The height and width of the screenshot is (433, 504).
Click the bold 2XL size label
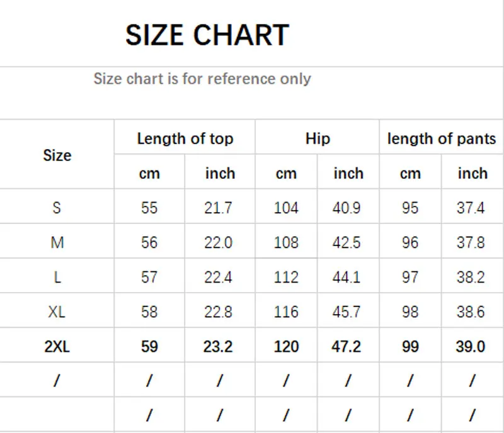(57, 346)
